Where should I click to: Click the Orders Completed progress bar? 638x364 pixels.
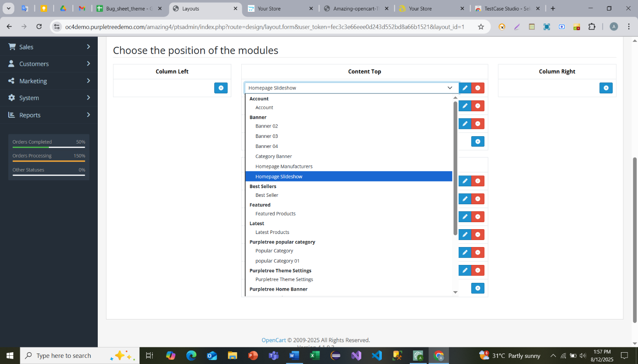pyautogui.click(x=49, y=148)
